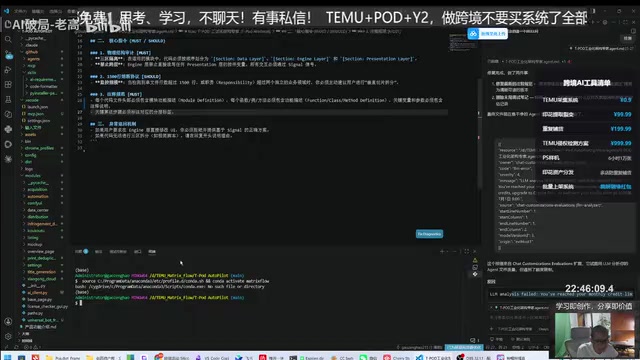640x360 pixels.
Task: Expand the __pycache__ folder at top
Action: coord(36,38)
